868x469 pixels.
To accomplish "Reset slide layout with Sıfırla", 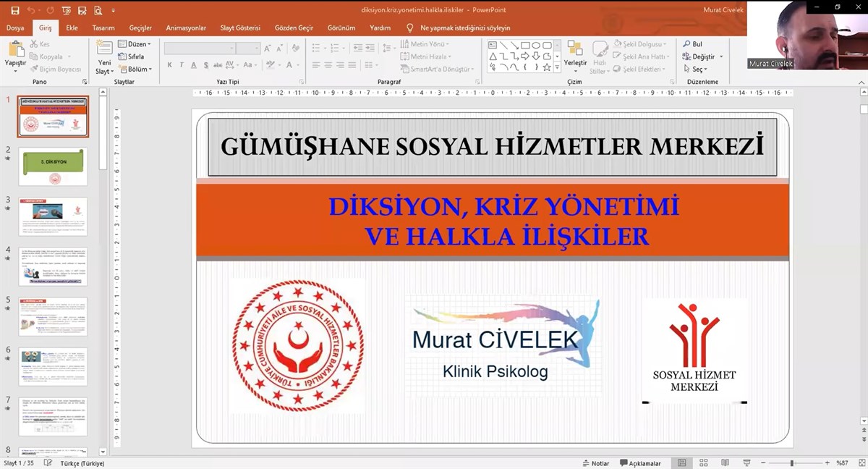I will pos(131,56).
